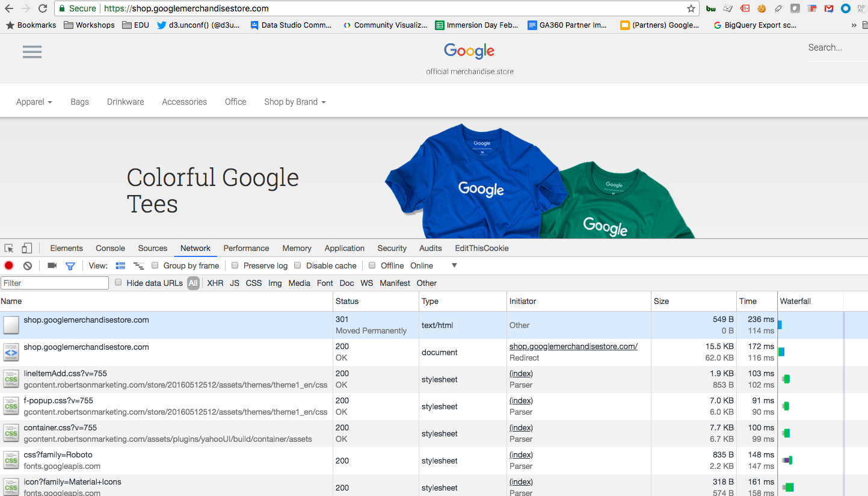The image size is (868, 496).
Task: Check the Disable cache option
Action: (x=298, y=265)
